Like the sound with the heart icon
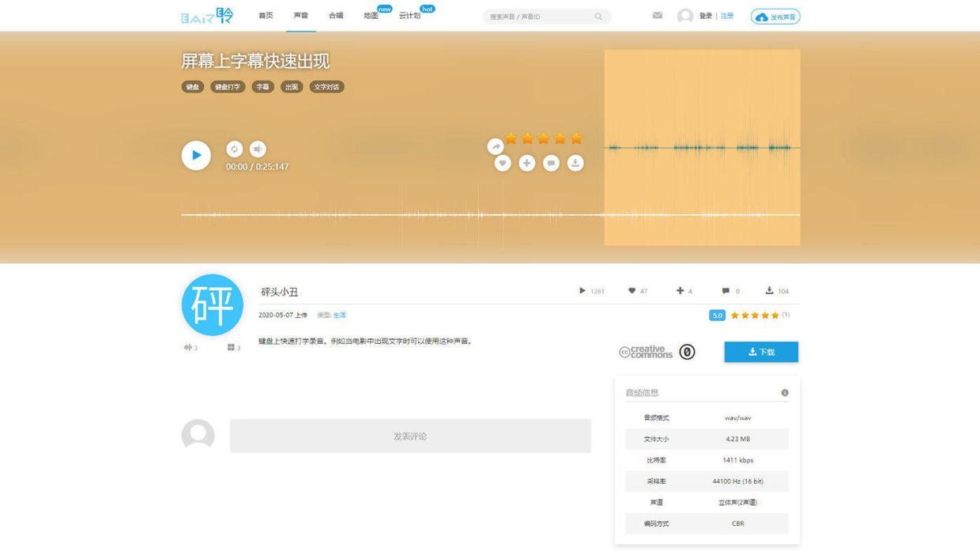 tap(503, 163)
